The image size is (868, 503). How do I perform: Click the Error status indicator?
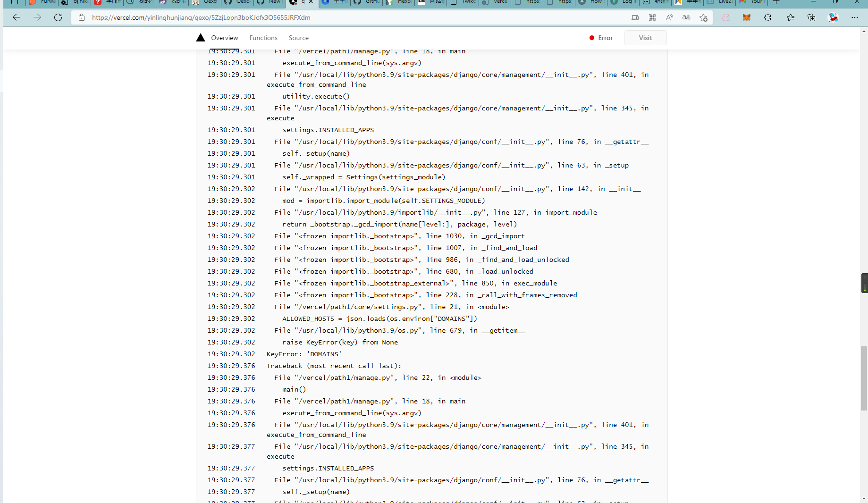tap(605, 38)
